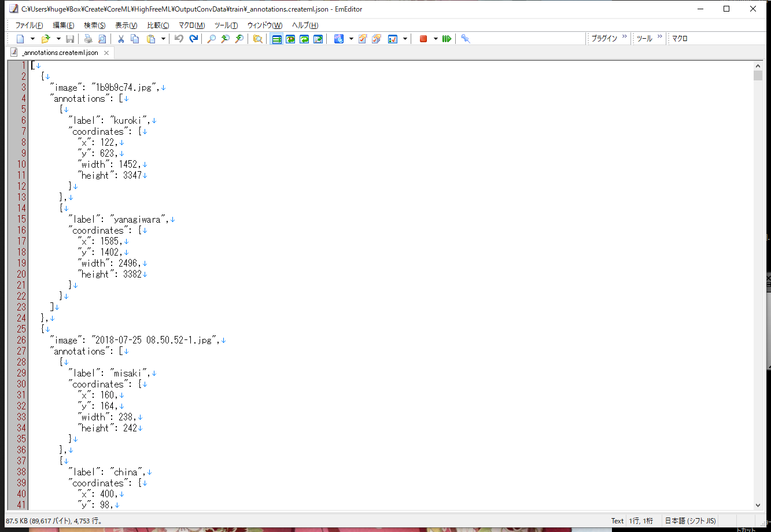Image resolution: width=771 pixels, height=532 pixels.
Task: Click the red record macro button
Action: [x=423, y=39]
